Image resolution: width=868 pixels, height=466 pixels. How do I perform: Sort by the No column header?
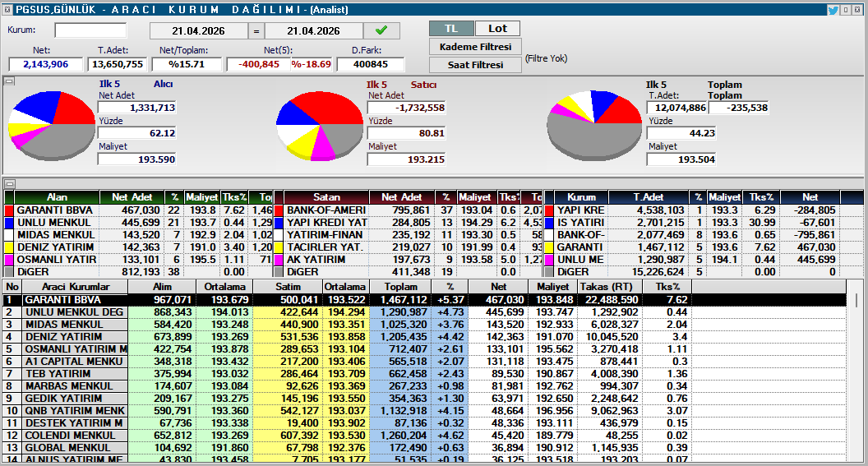(12, 287)
